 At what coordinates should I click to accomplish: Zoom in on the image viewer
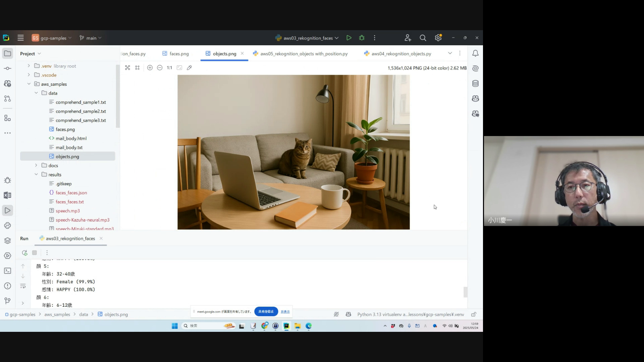pyautogui.click(x=150, y=68)
